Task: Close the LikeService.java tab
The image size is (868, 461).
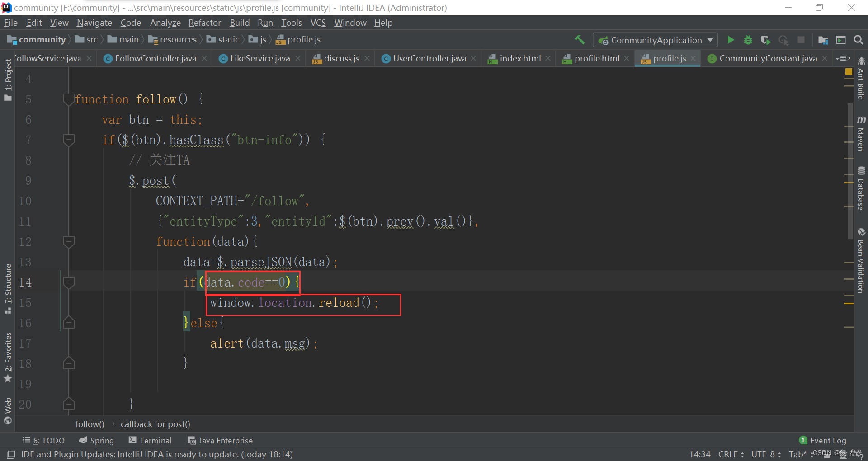Action: (298, 58)
